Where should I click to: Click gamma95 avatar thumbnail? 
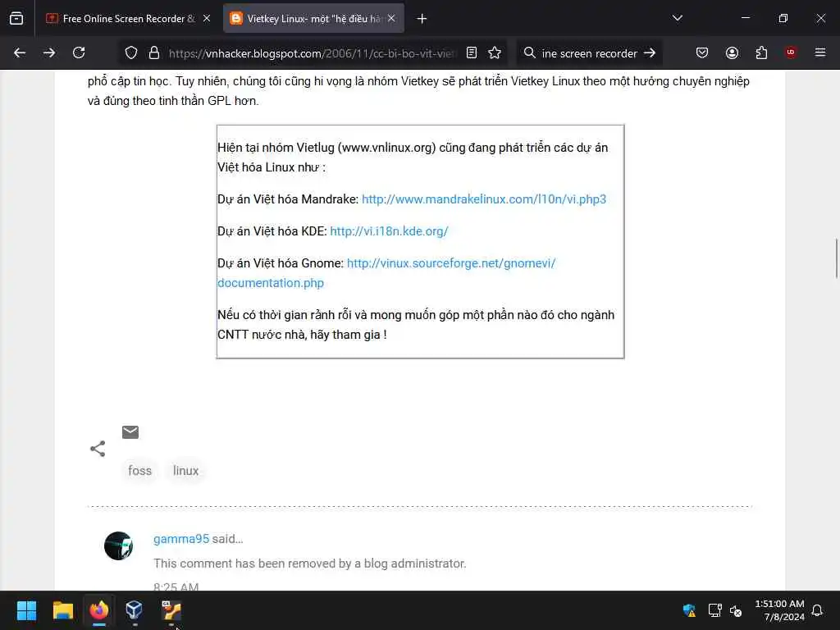118,546
